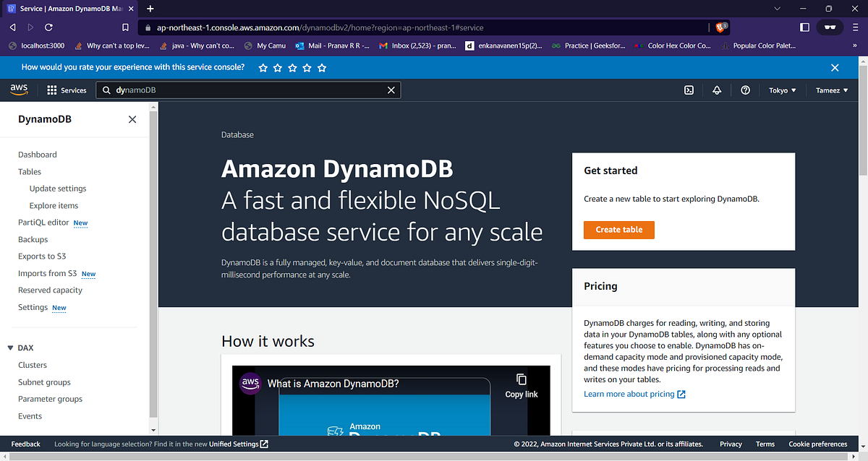Open the Services grid menu
Viewport: 868px width, 461px height.
67,90
